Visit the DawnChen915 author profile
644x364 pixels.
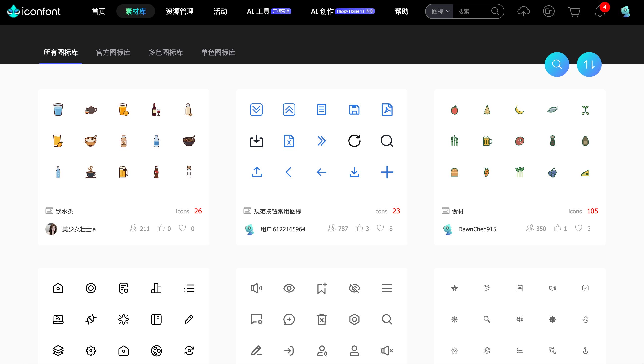(477, 229)
